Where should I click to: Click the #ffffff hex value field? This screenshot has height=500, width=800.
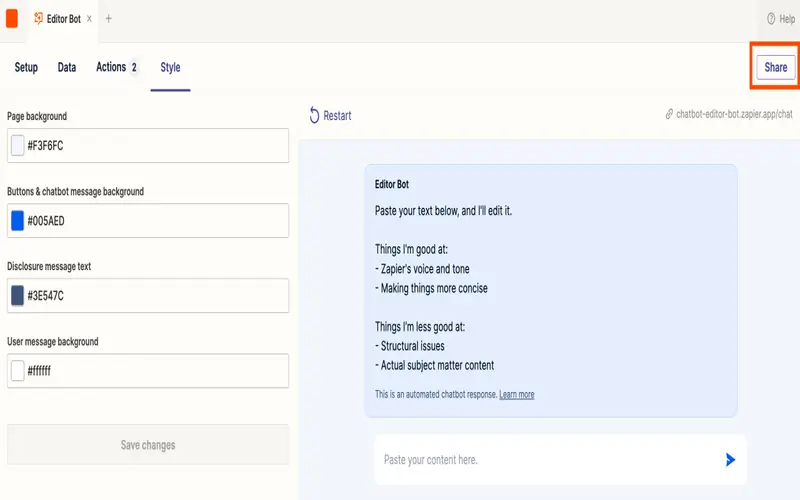click(148, 370)
